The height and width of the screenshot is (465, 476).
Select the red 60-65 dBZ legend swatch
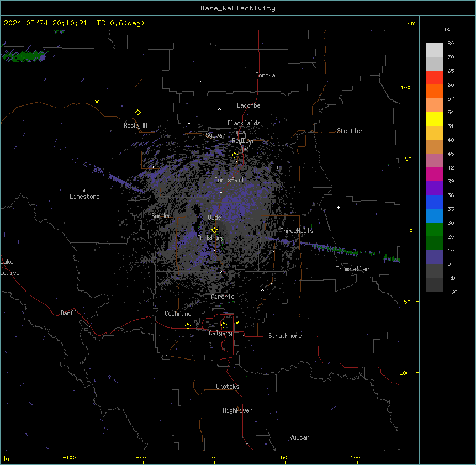[x=434, y=77]
